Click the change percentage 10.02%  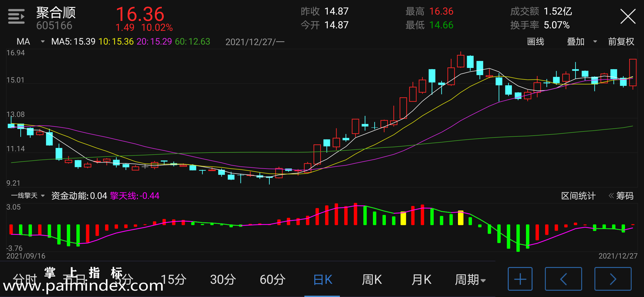click(x=157, y=28)
